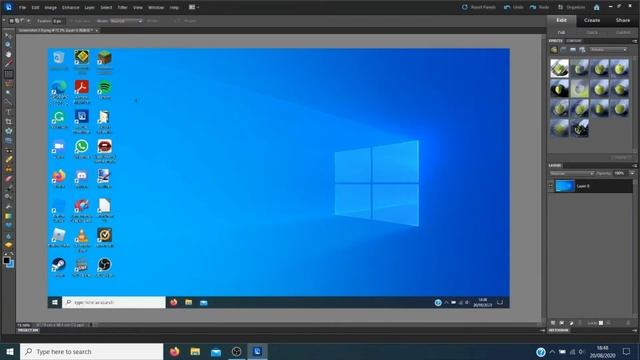Toggle visibility of Layer 0
Viewport: 640px width, 360px height.
click(551, 186)
